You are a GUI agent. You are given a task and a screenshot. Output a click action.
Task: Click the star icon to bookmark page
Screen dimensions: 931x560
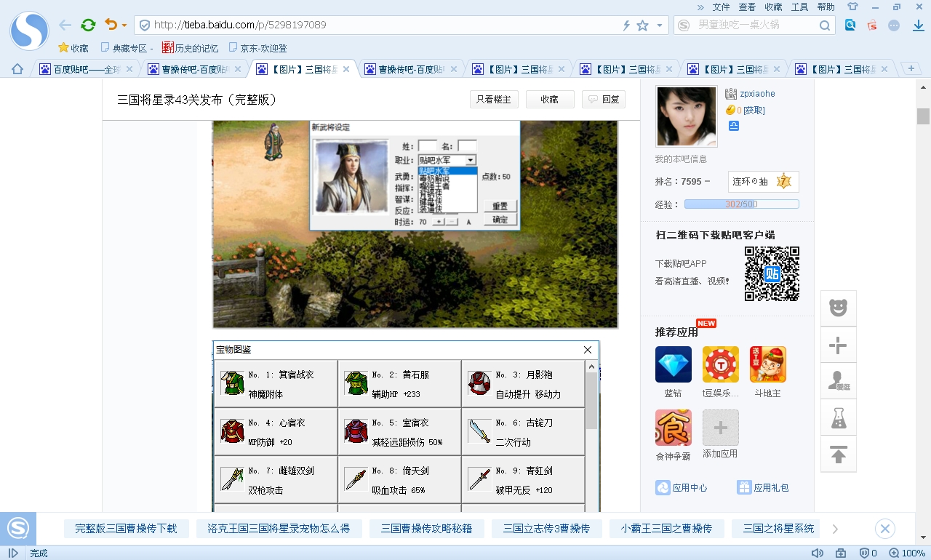(x=642, y=25)
